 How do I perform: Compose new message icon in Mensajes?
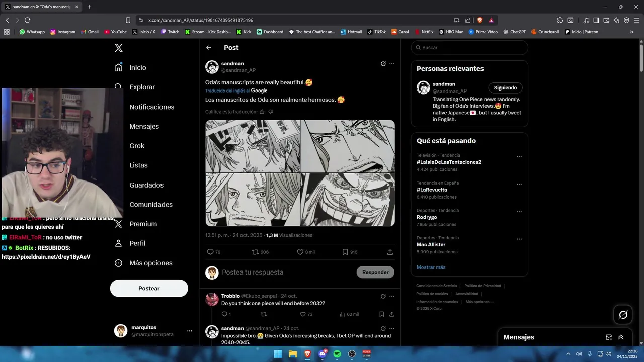pyautogui.click(x=609, y=337)
